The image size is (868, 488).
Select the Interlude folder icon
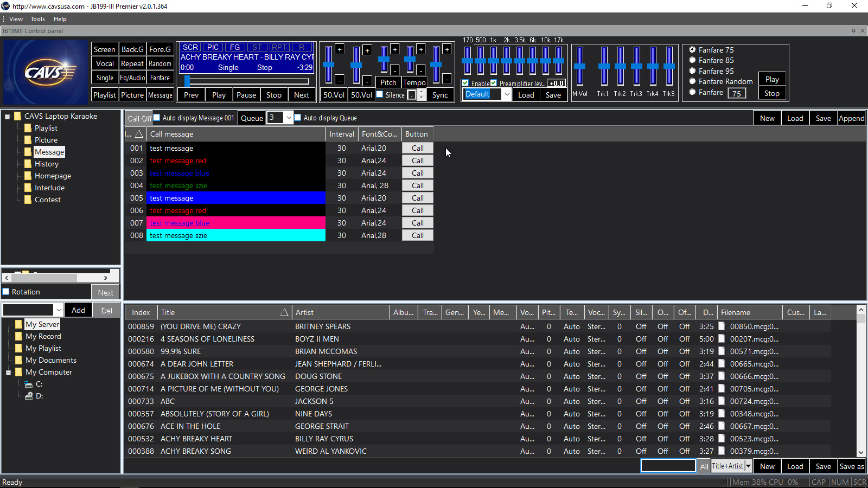coord(28,188)
